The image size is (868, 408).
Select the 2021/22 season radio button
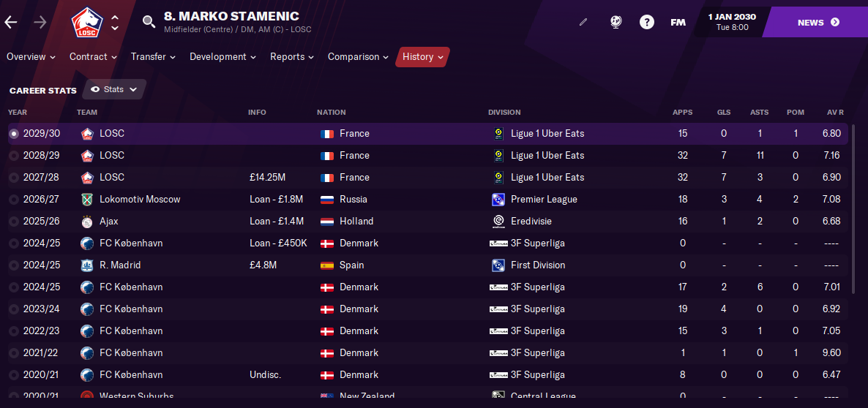(14, 353)
